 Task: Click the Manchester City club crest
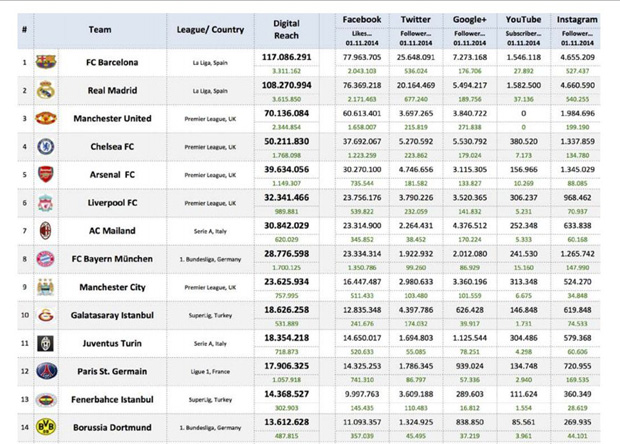pyautogui.click(x=46, y=287)
